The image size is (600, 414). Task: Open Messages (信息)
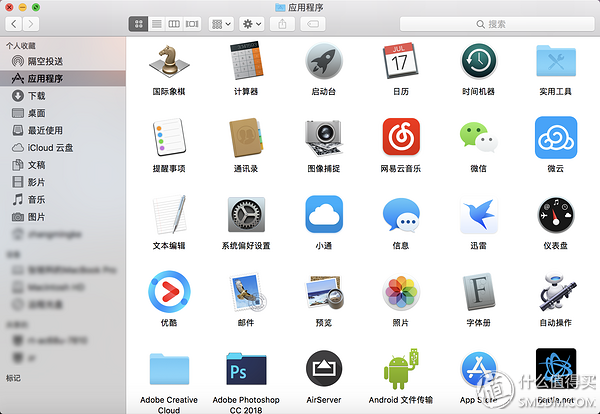401,215
